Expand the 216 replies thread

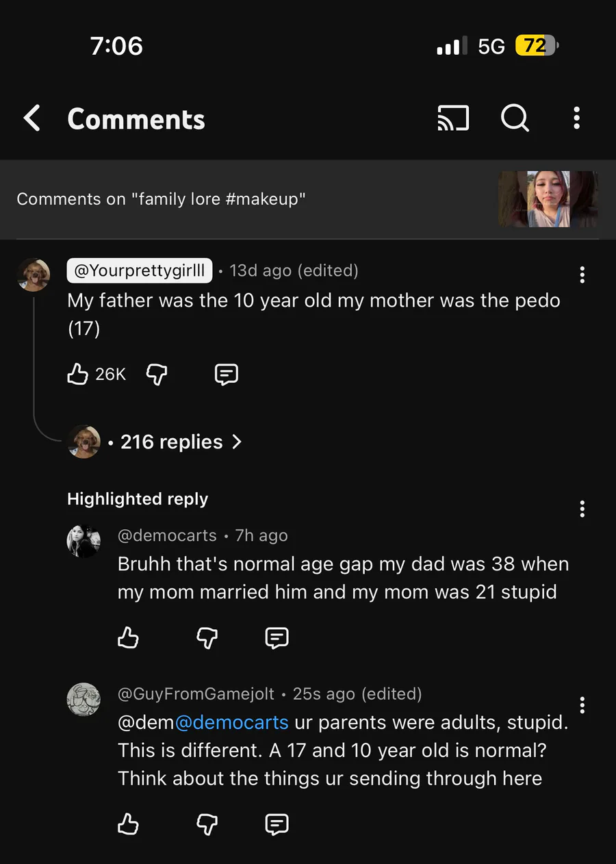181,442
